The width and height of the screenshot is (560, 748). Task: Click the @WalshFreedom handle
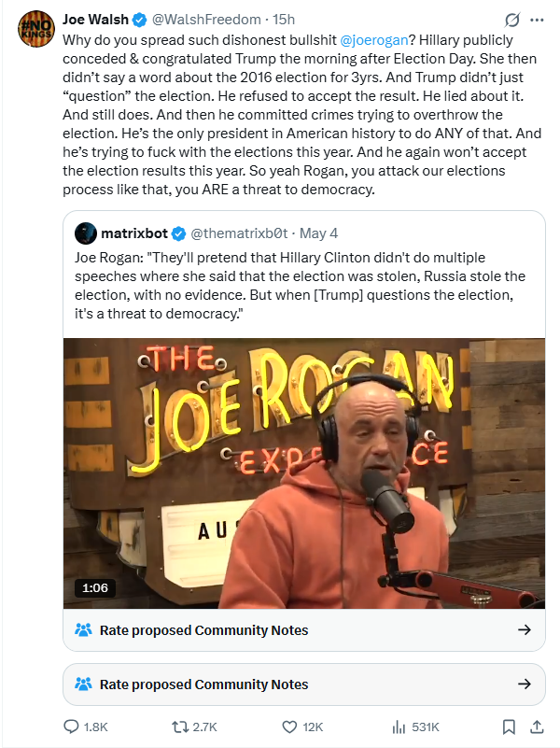(206, 20)
